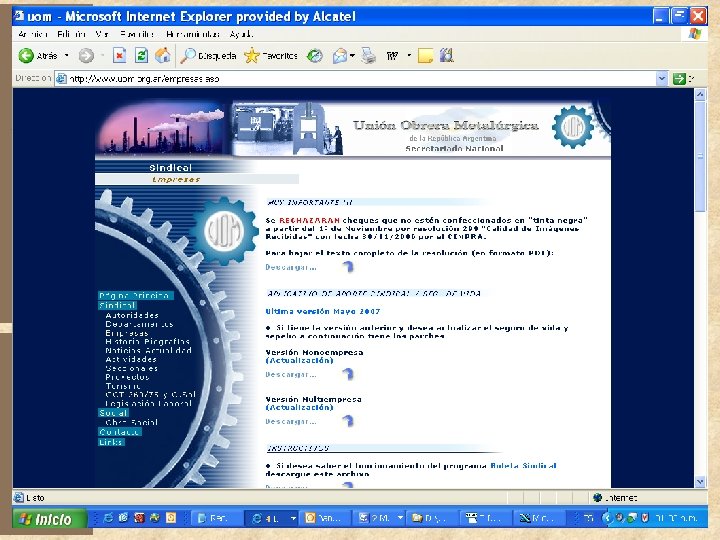Viewport: 720px width, 540px height.
Task: Print the page with the printer icon
Action: pos(368,56)
